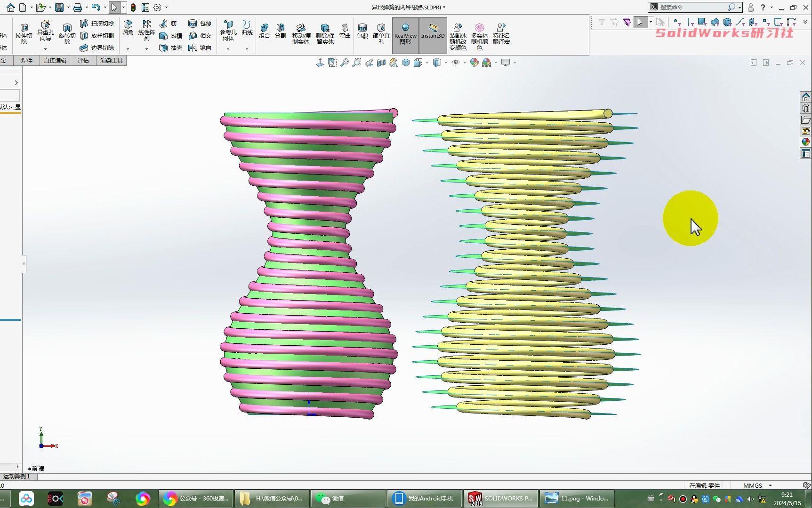Toggle Clear All Filters funnel
This screenshot has height=508, width=812.
click(x=614, y=22)
